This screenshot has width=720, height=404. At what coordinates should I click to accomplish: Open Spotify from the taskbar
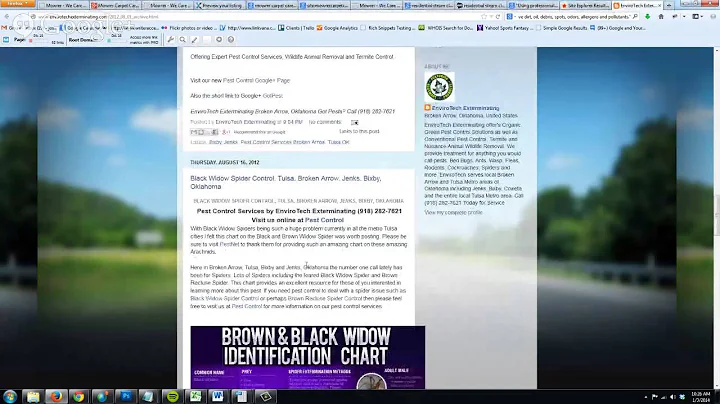click(x=173, y=397)
